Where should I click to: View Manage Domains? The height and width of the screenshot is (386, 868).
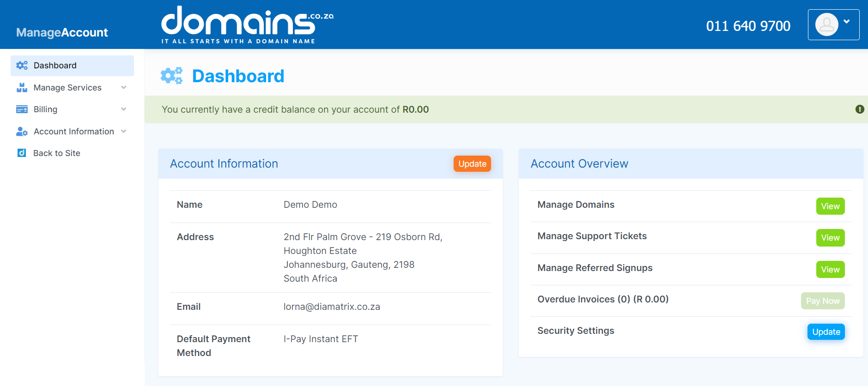click(830, 206)
